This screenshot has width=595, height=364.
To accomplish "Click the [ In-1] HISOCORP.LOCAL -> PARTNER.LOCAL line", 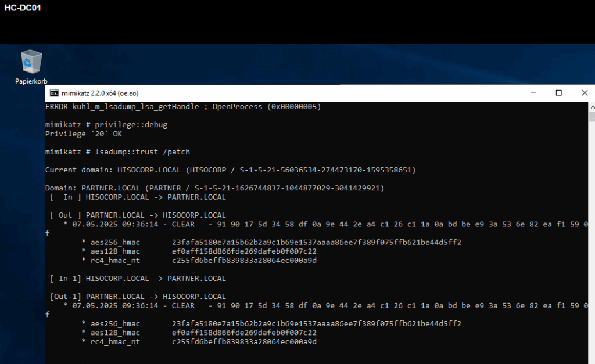I will tap(138, 279).
